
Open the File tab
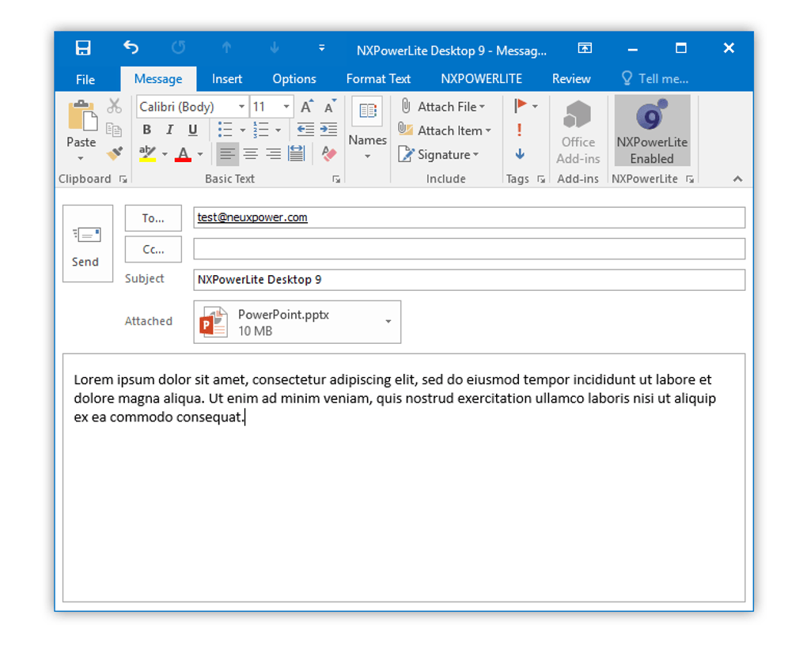(x=85, y=80)
